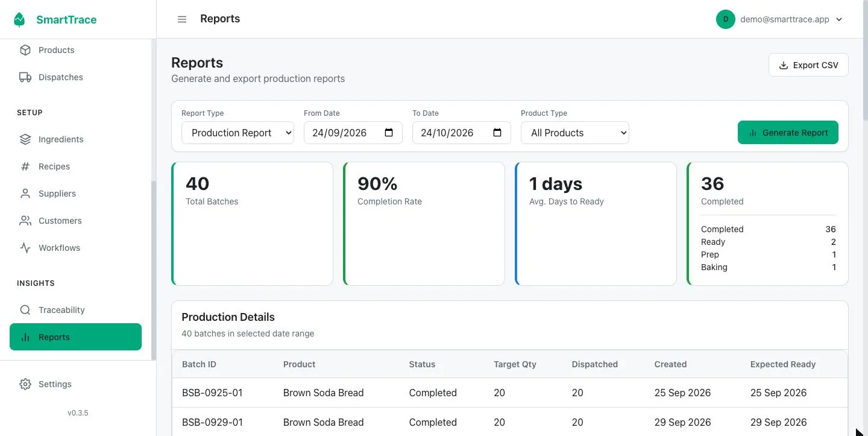Click the Export CSV button

(808, 65)
